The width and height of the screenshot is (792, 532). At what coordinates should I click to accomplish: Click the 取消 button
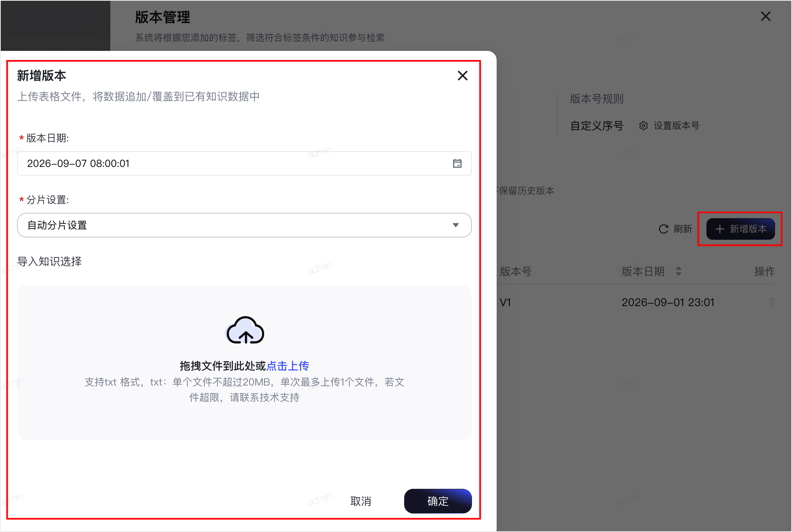(361, 501)
